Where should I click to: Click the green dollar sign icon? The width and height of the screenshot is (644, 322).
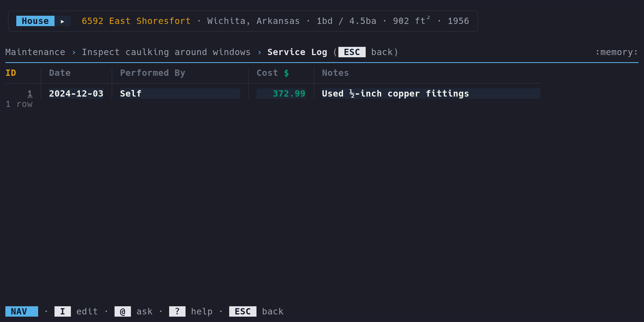pos(286,73)
